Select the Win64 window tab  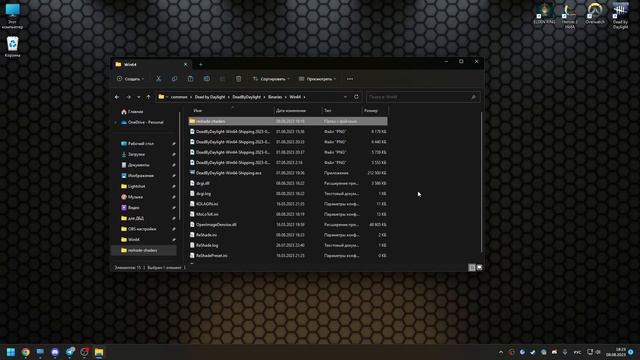click(151, 64)
